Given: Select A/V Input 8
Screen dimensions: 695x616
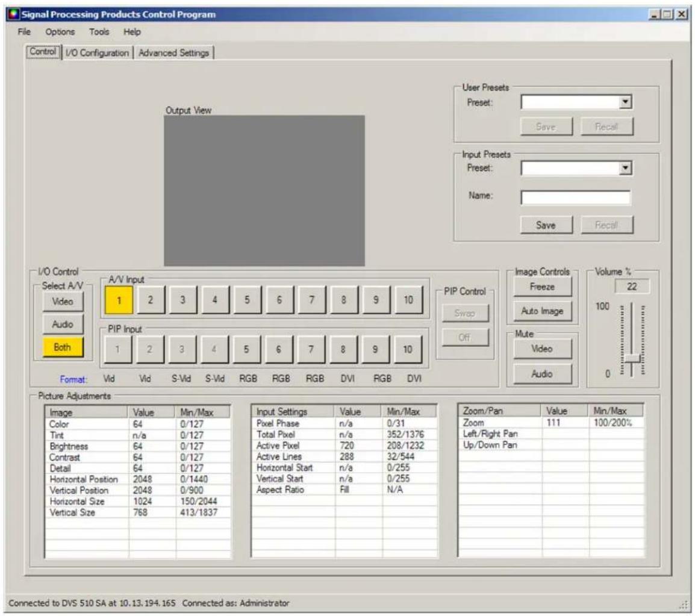Looking at the screenshot, I should (344, 300).
